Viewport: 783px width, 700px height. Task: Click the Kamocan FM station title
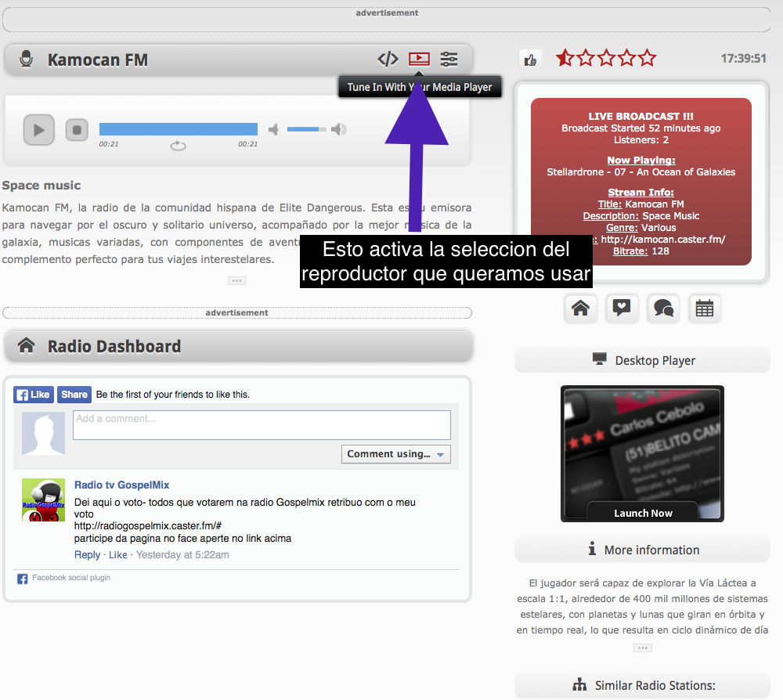98,60
